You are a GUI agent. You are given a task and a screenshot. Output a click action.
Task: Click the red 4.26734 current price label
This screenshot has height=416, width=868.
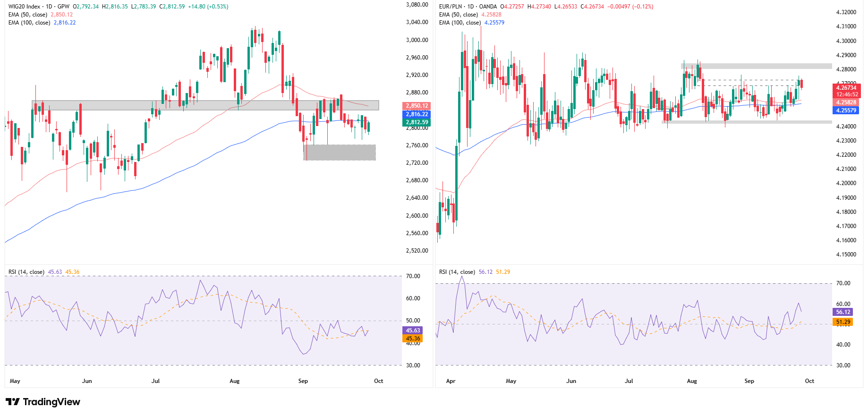pyautogui.click(x=846, y=88)
